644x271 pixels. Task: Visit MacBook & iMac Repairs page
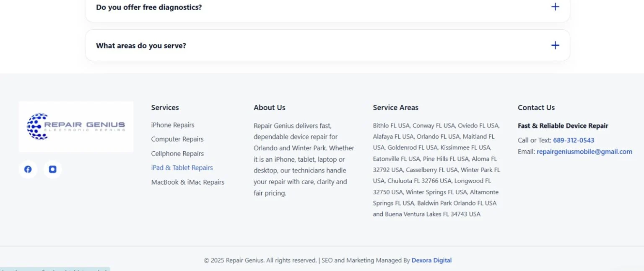pos(188,182)
